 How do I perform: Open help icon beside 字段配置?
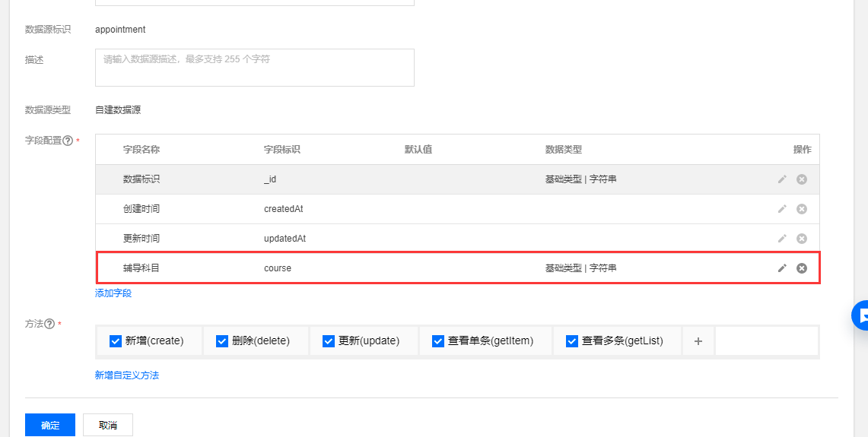click(68, 141)
